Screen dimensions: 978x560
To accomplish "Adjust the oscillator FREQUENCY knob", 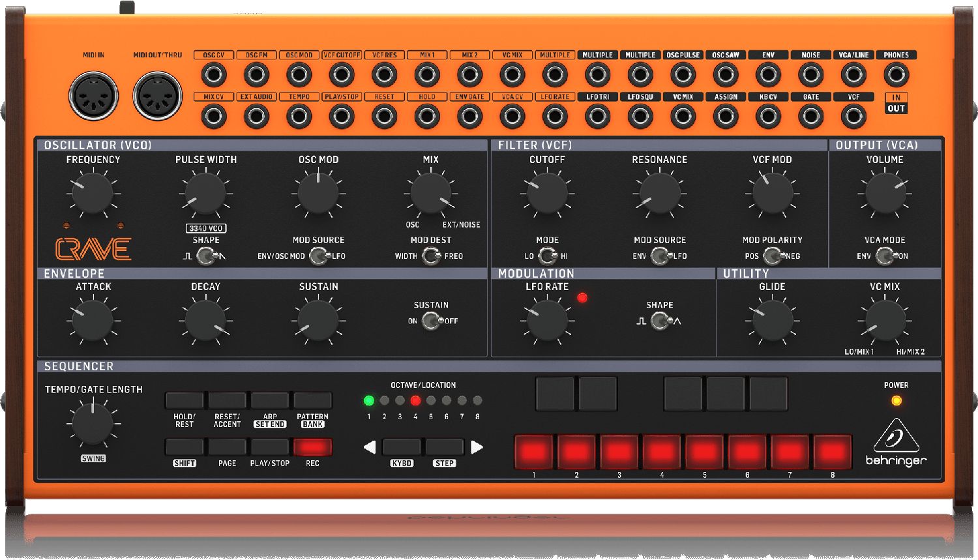I will click(93, 194).
